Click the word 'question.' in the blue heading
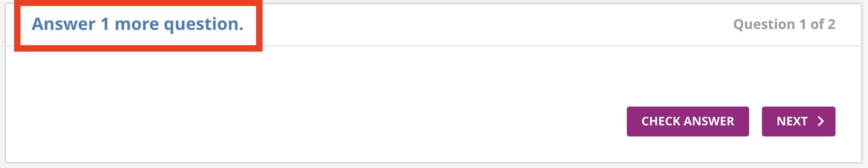The image size is (868, 168). (204, 25)
